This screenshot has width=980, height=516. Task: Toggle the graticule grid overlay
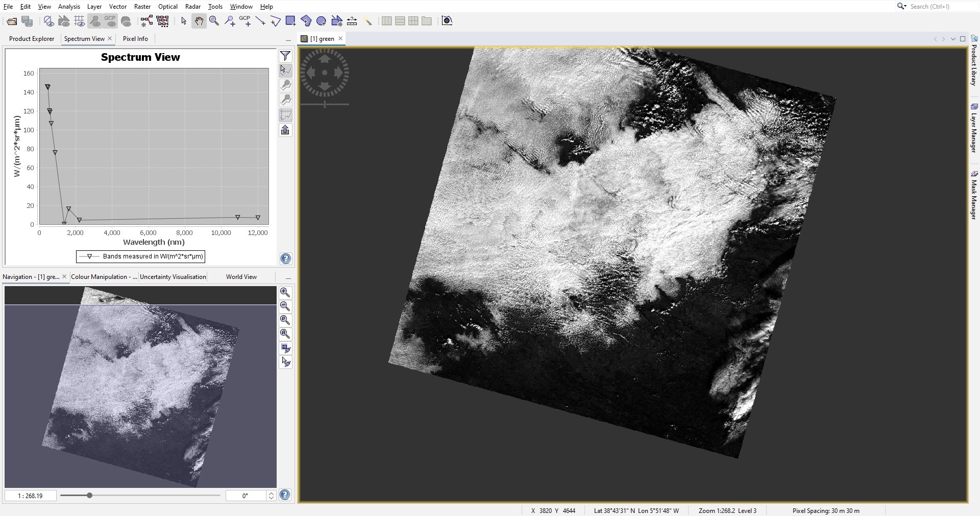[79, 21]
